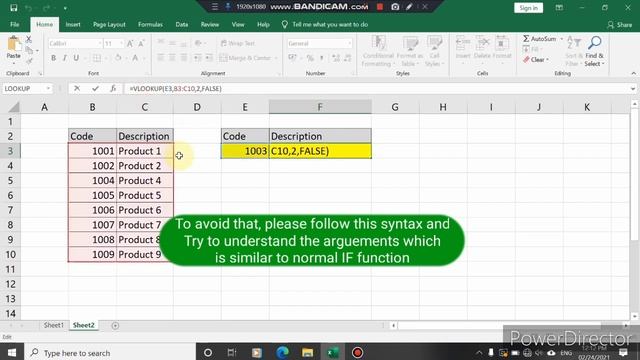Click the Percent Style icon

click(310, 58)
